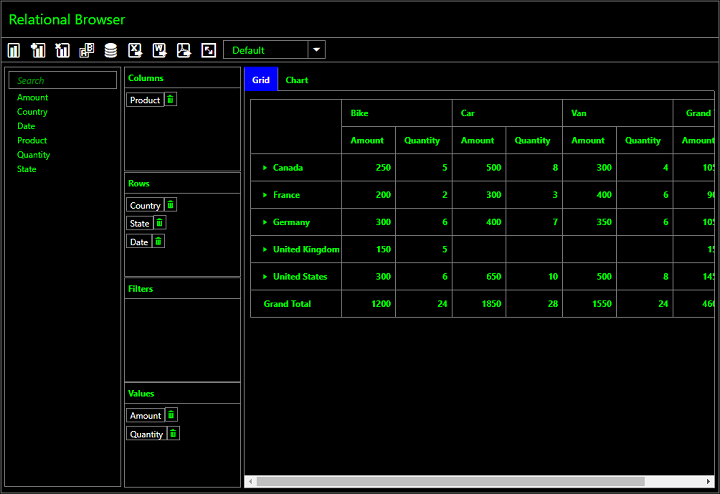Click the database stack icon in toolbar
The width and height of the screenshot is (720, 494).
pyautogui.click(x=110, y=50)
